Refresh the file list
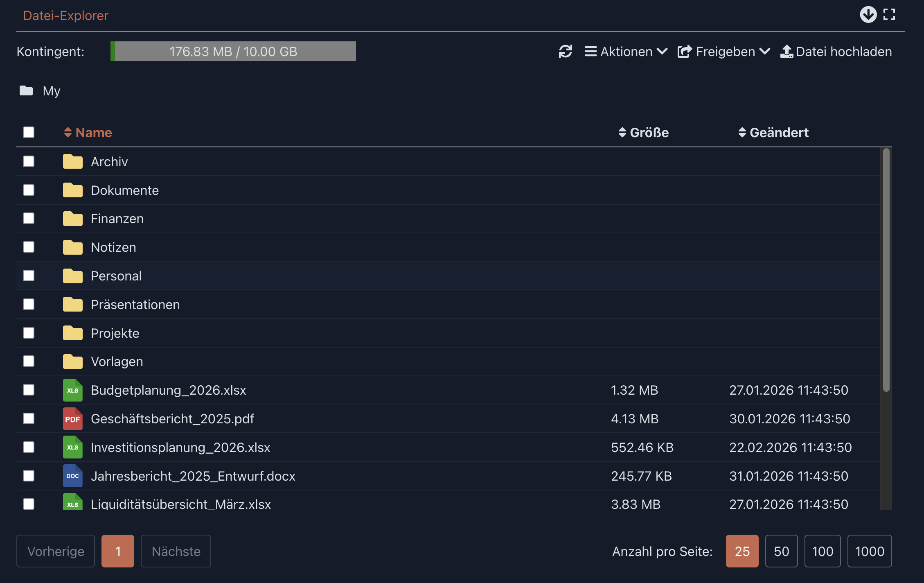The image size is (924, 583). point(566,52)
